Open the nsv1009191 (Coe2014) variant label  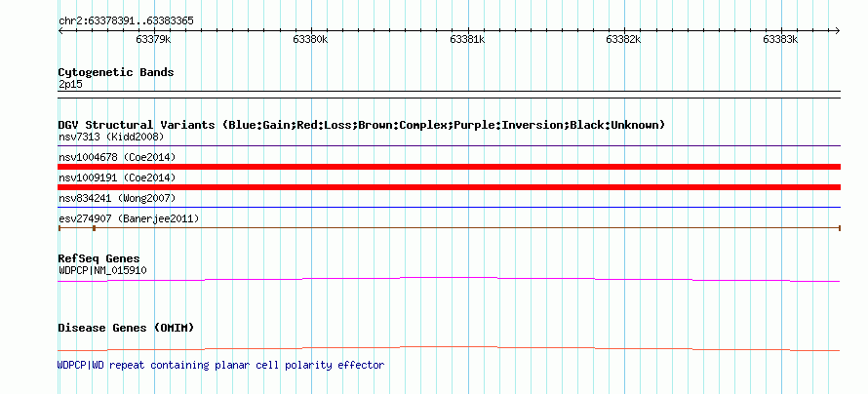click(117, 177)
